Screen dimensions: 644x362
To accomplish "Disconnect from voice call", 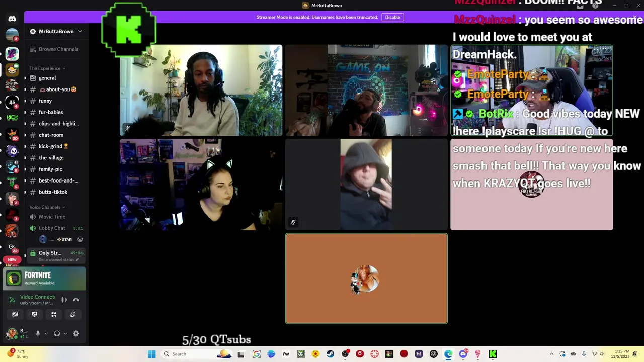I will (x=76, y=300).
